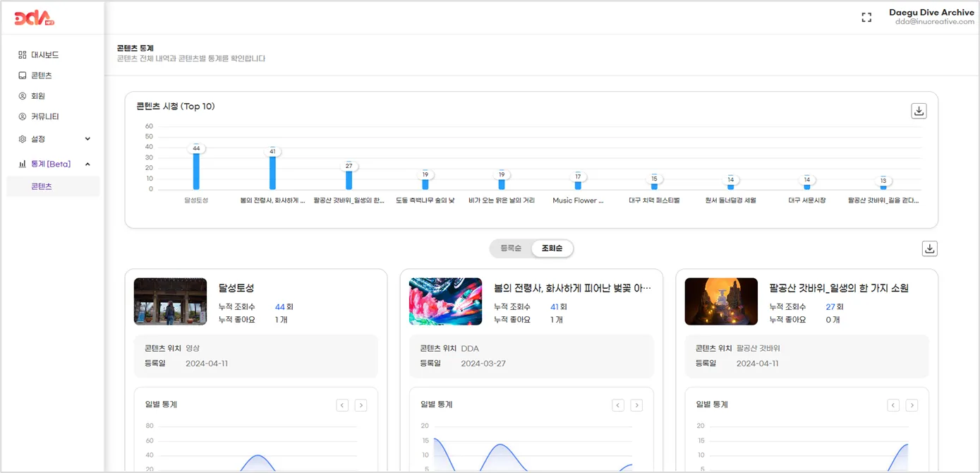Click the 41 회 view count
The height and width of the screenshot is (473, 980).
(x=559, y=307)
